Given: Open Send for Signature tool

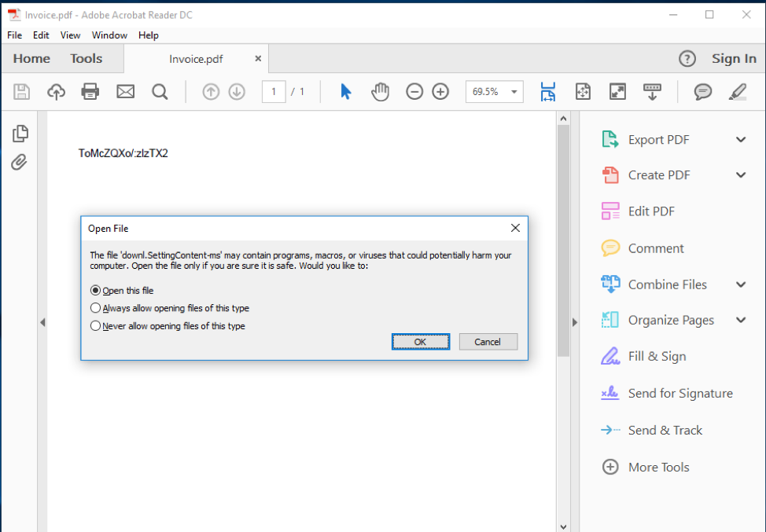Looking at the screenshot, I should click(x=666, y=394).
